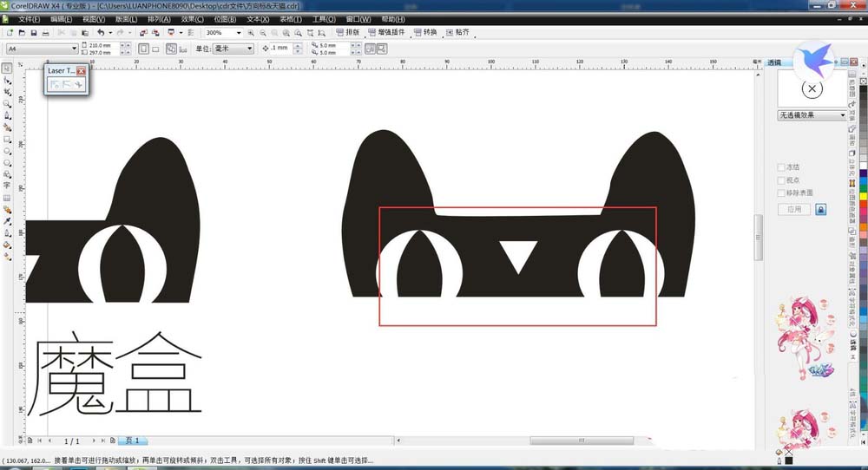Click the 转换 toolbar button
This screenshot has height=470, width=868.
pos(425,33)
